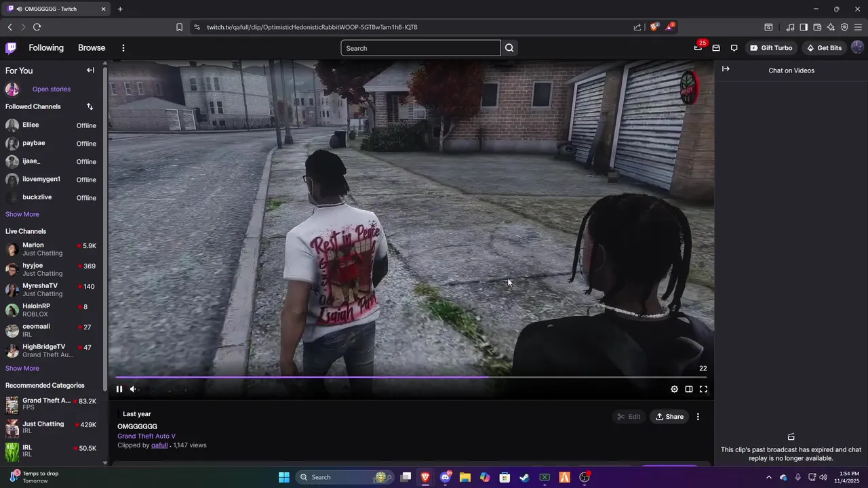
Task: Mute the clip audio
Action: (x=133, y=389)
